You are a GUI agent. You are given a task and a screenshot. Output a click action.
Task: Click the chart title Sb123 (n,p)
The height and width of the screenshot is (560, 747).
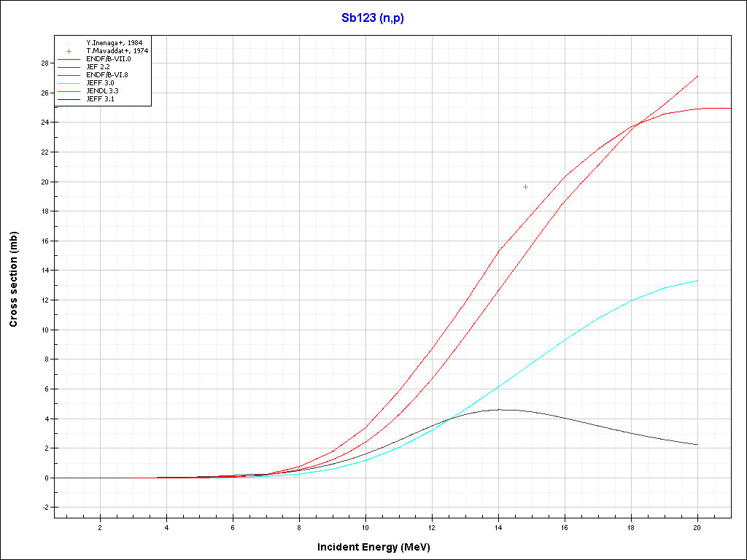373,18
